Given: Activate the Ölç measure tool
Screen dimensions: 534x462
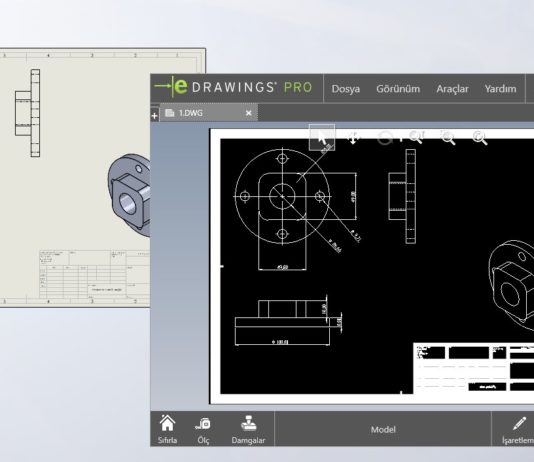Looking at the screenshot, I should tap(203, 430).
